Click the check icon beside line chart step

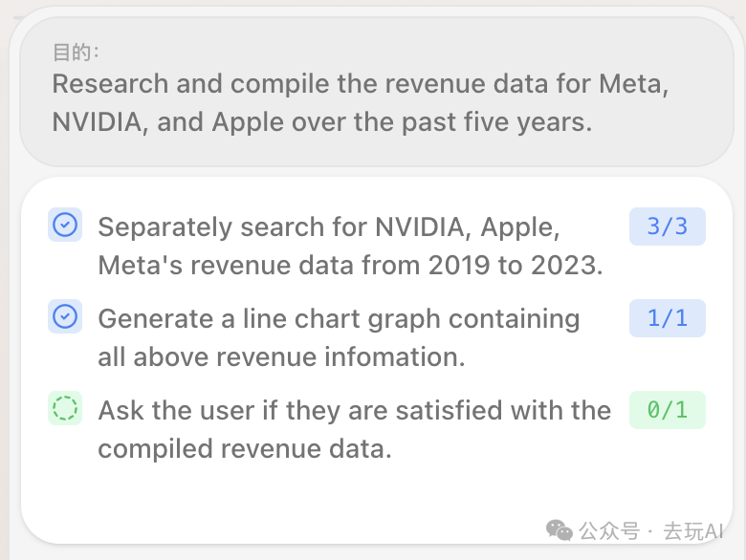tap(65, 316)
